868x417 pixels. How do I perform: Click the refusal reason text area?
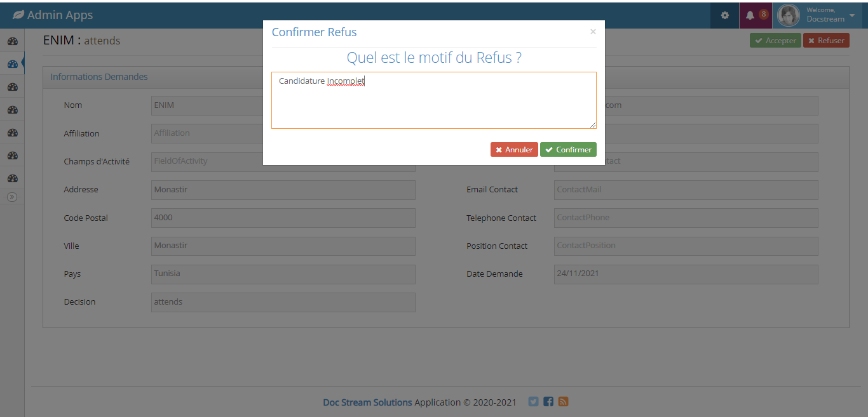(434, 100)
